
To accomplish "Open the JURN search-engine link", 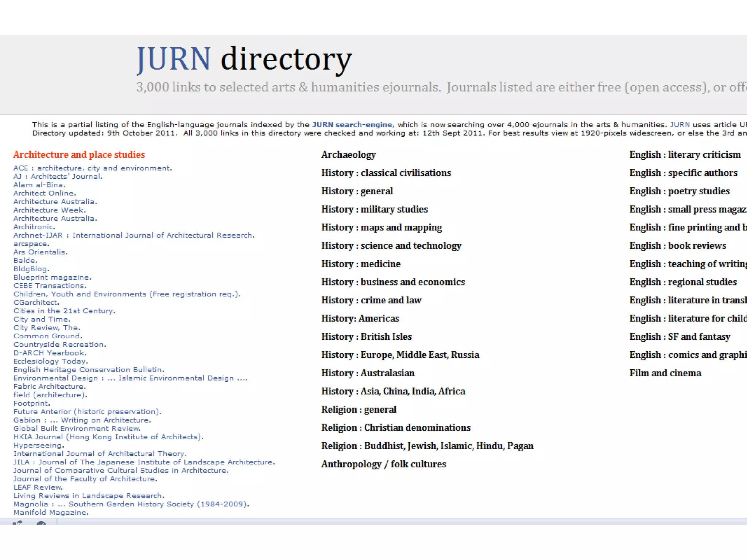I will [352, 125].
